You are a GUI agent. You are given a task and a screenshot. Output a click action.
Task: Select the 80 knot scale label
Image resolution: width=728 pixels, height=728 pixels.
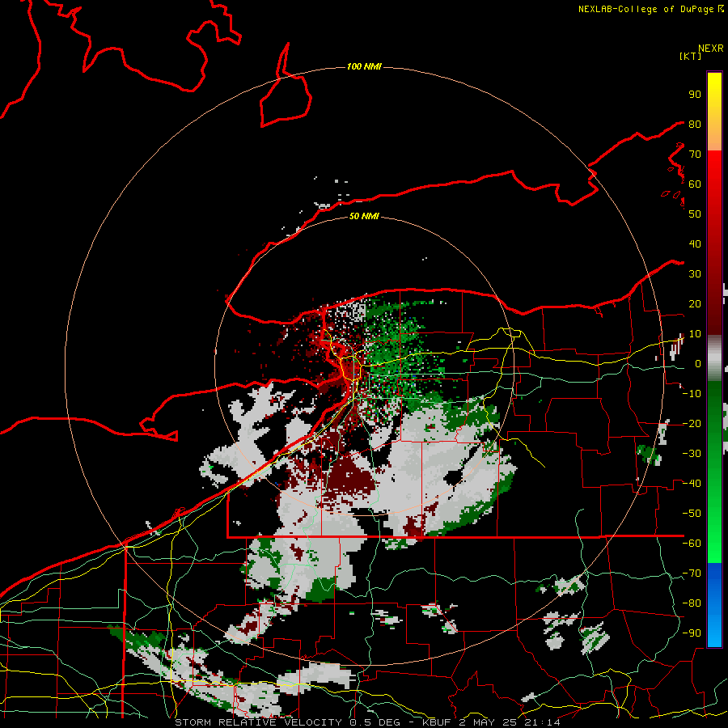695,124
